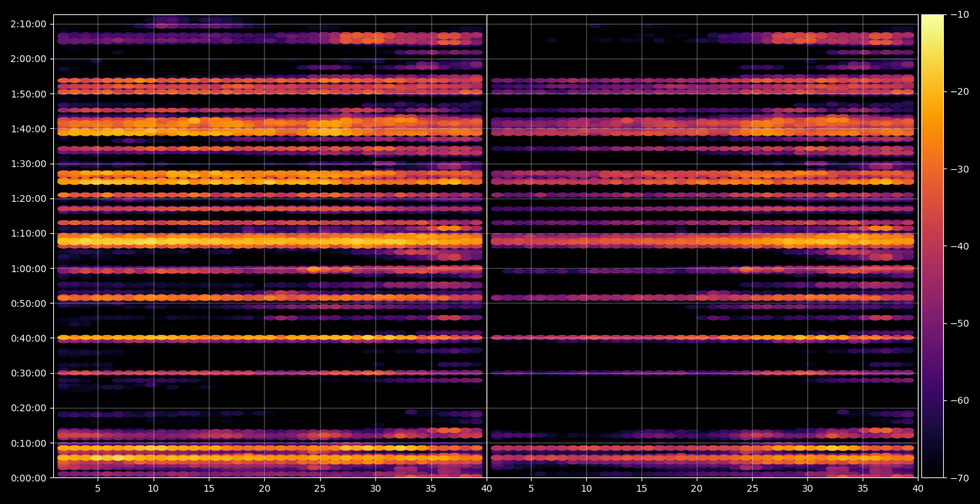This screenshot has width=980, height=504.
Task: Select the 1:20:00 tick label
Action: (29, 198)
